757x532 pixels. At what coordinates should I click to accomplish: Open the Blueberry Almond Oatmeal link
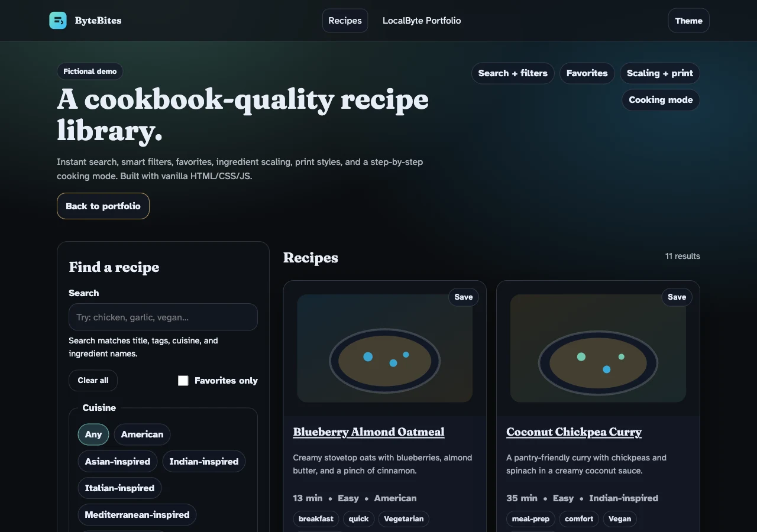368,432
